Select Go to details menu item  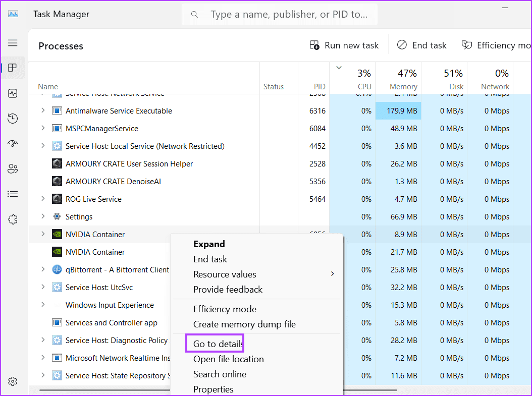[257, 344]
